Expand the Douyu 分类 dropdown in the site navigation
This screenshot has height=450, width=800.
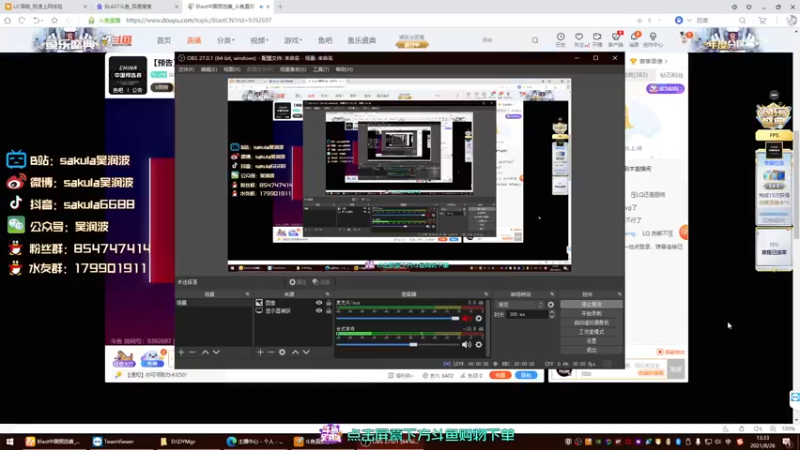(x=226, y=40)
